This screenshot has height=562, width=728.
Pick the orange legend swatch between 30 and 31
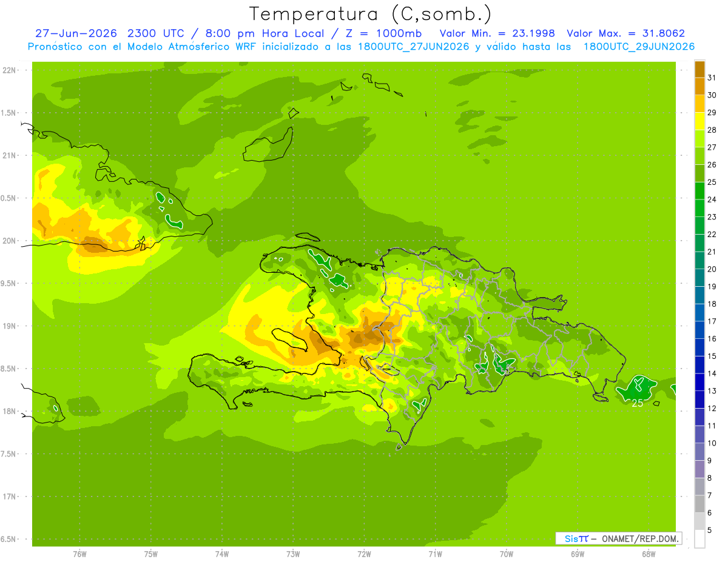[699, 87]
